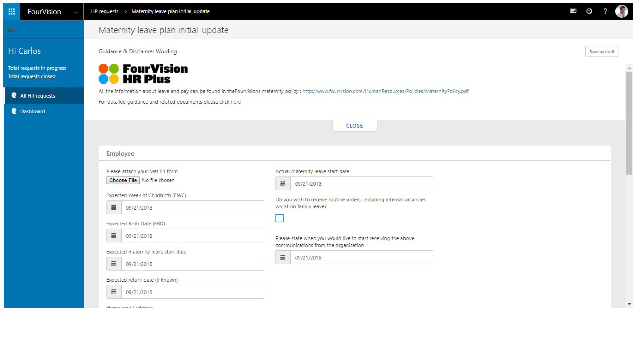644x362 pixels.
Task: Edit Expected Week of Childbirth date field
Action: tap(192, 207)
